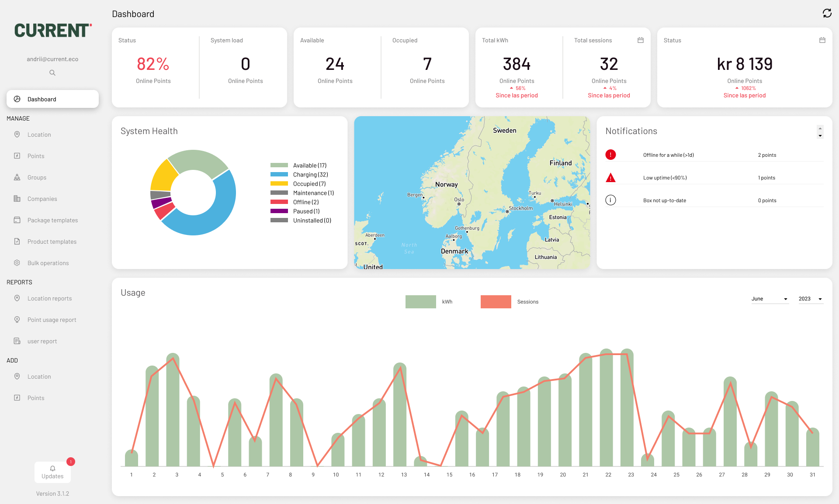Screen dimensions: 839x504
Task: Click the Low uptime warning triangle icon
Action: [610, 178]
